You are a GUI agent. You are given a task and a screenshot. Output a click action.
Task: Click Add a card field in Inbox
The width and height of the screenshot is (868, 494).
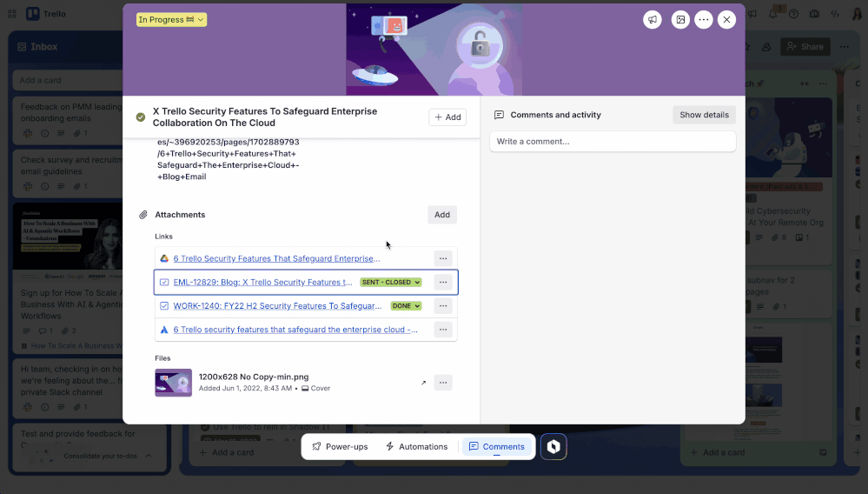[68, 80]
